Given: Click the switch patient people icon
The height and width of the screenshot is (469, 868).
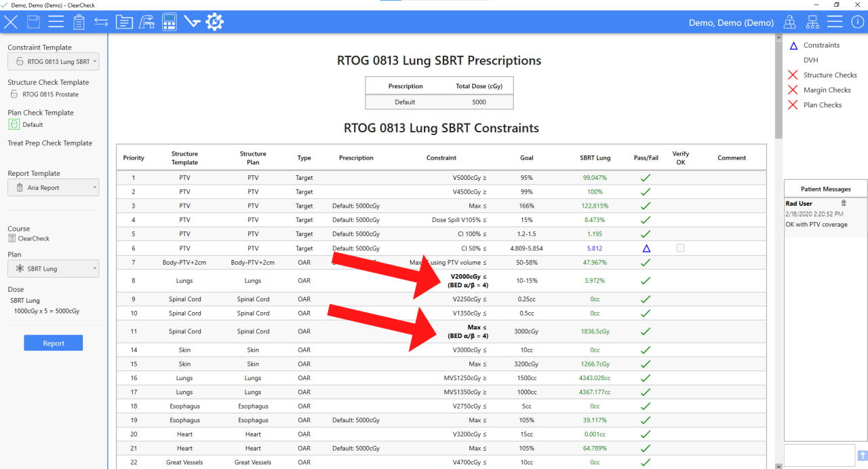Looking at the screenshot, I should 790,22.
